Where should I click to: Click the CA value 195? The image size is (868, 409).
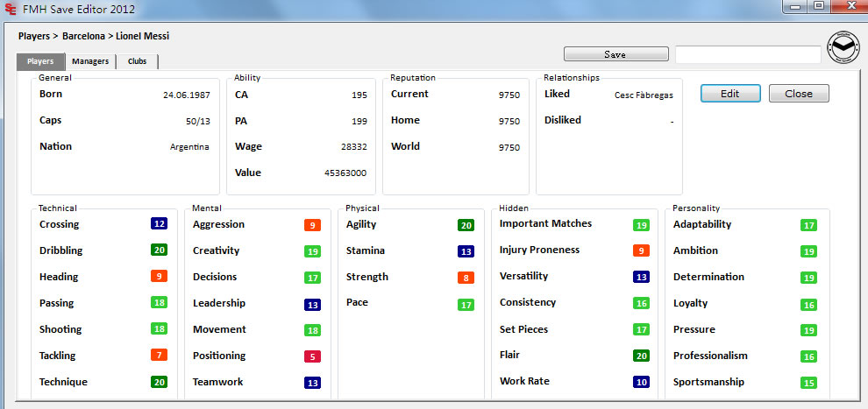[359, 95]
